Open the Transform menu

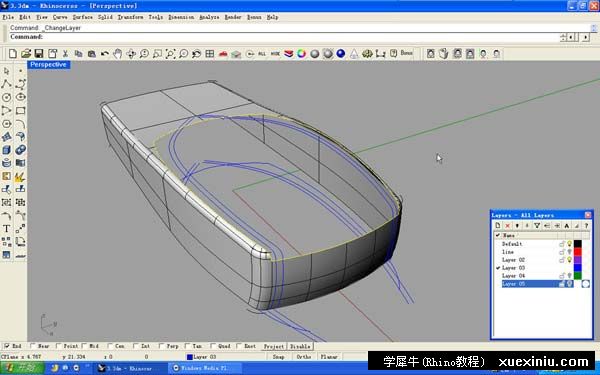click(130, 17)
